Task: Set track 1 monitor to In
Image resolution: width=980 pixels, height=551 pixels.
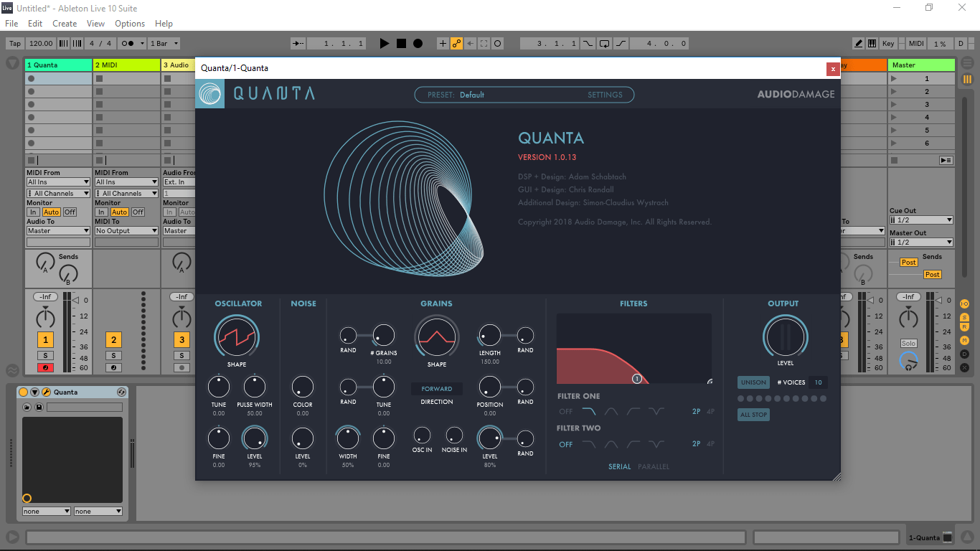Action: [x=33, y=212]
